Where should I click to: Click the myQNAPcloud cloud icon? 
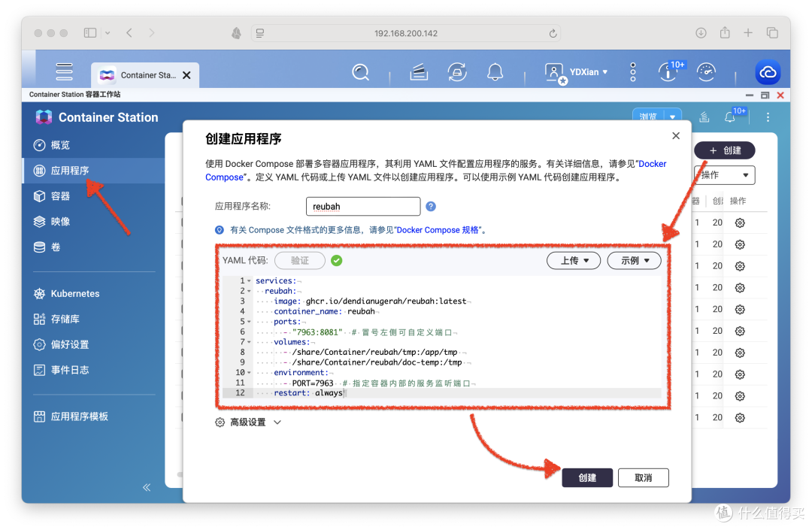pos(768,72)
